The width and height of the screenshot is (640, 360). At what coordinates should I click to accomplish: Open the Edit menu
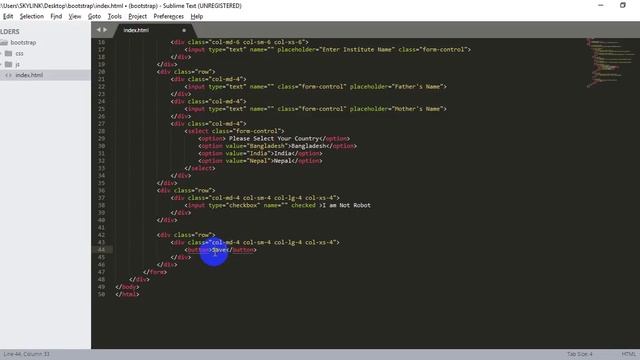coord(8,16)
